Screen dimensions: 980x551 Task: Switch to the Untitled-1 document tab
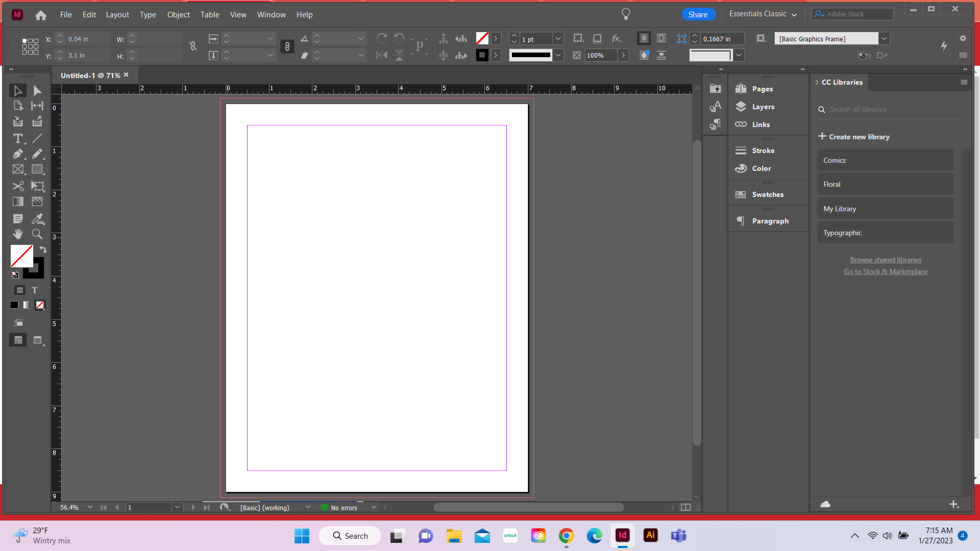pos(90,75)
